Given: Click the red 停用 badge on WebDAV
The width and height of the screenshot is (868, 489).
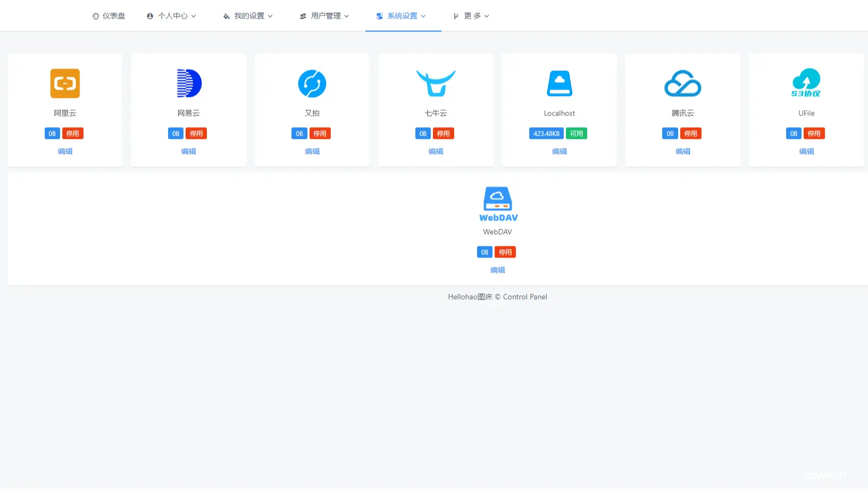Looking at the screenshot, I should tap(505, 252).
